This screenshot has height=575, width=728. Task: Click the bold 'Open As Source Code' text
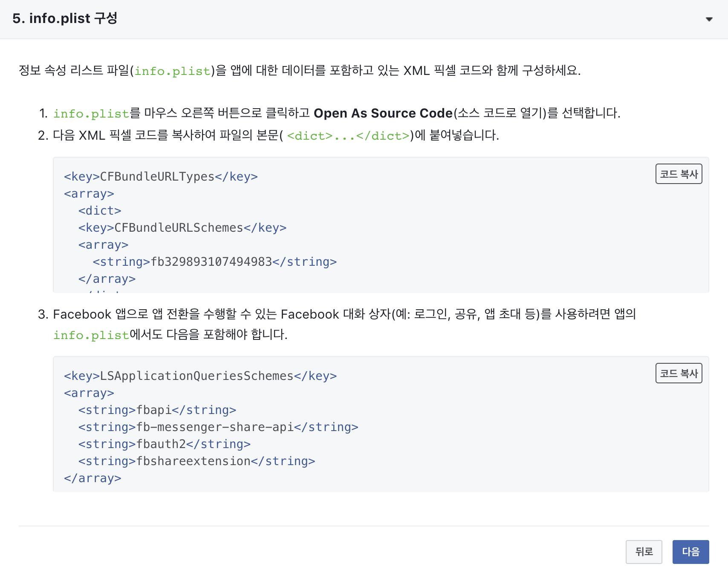pos(383,113)
